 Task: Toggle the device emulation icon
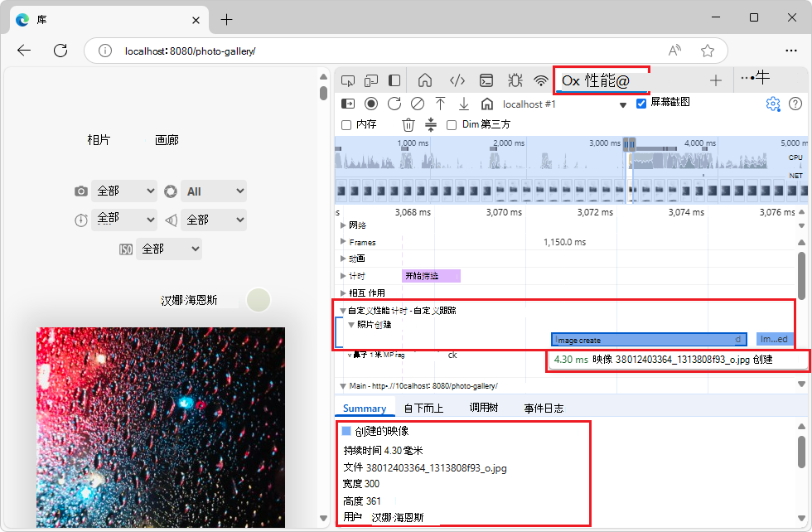[x=371, y=80]
